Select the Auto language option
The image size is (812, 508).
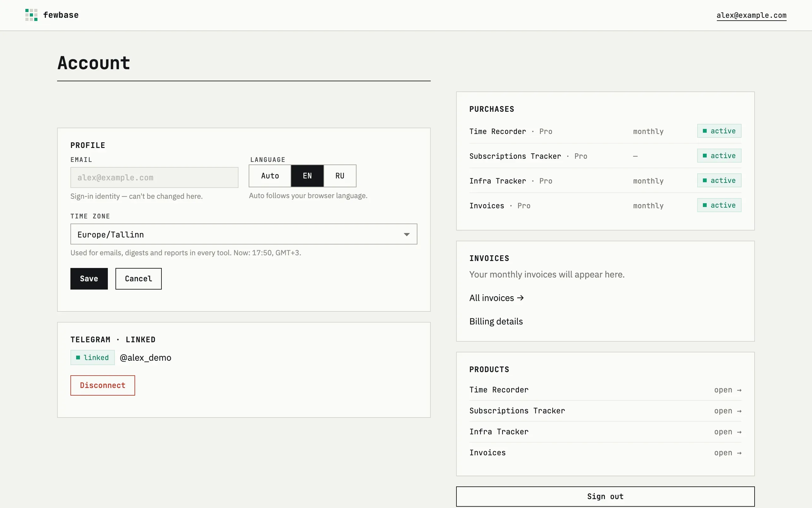pos(270,176)
